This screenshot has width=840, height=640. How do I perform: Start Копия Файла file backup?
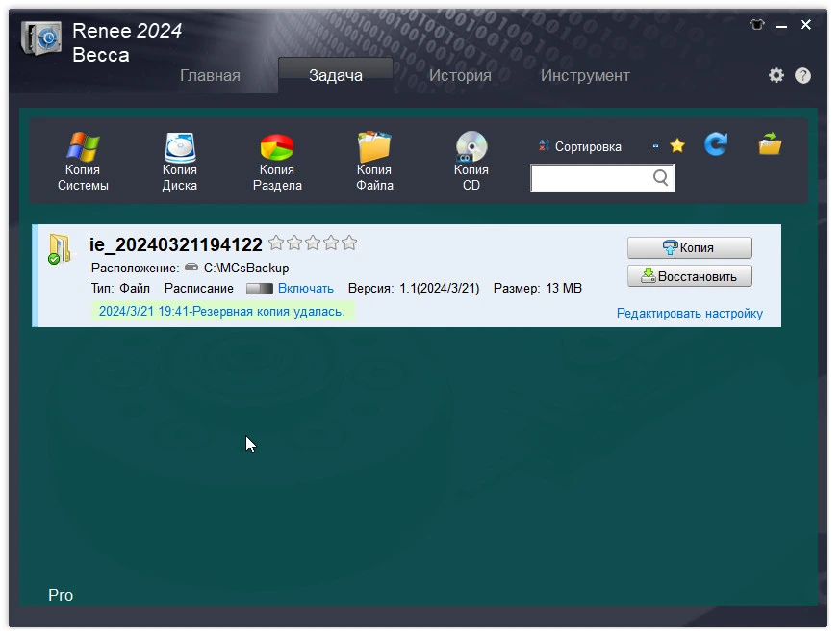click(374, 162)
